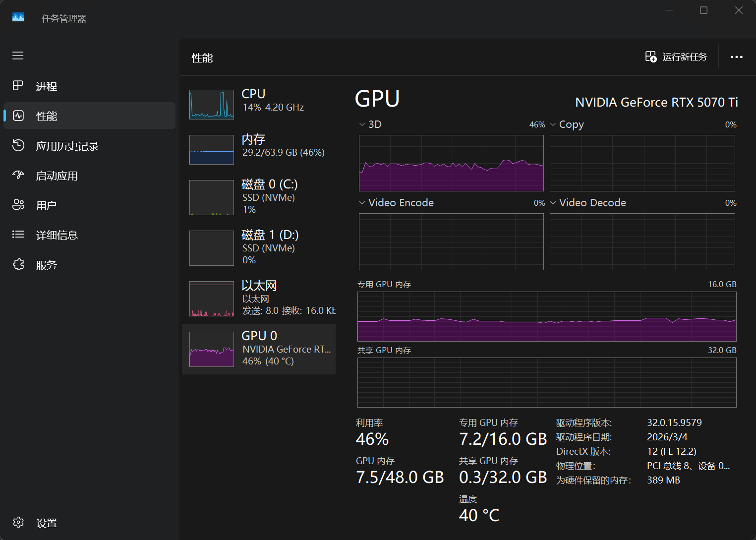Toggle the hamburger navigation menu

(18, 56)
